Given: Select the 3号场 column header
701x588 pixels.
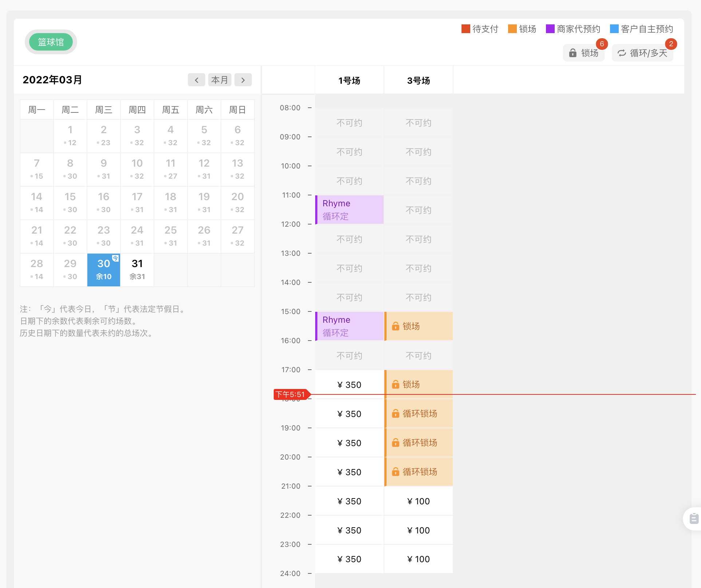Looking at the screenshot, I should (x=419, y=80).
